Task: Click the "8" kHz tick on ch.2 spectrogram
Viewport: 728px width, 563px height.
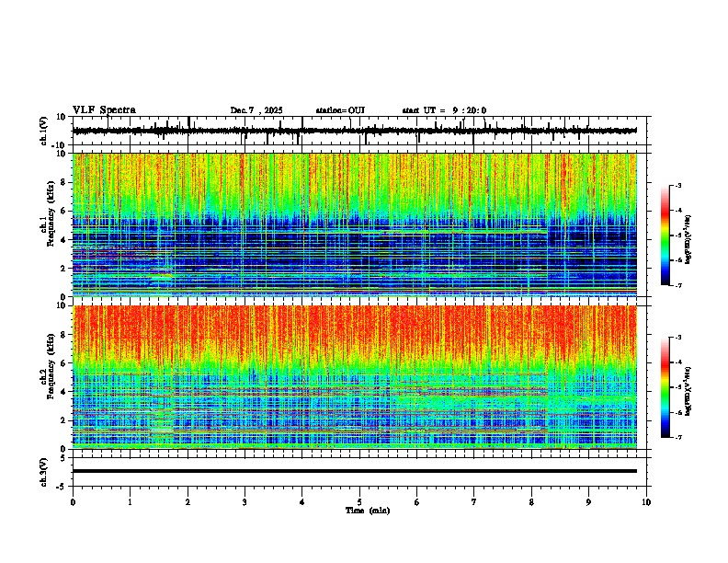Action: 64,335
